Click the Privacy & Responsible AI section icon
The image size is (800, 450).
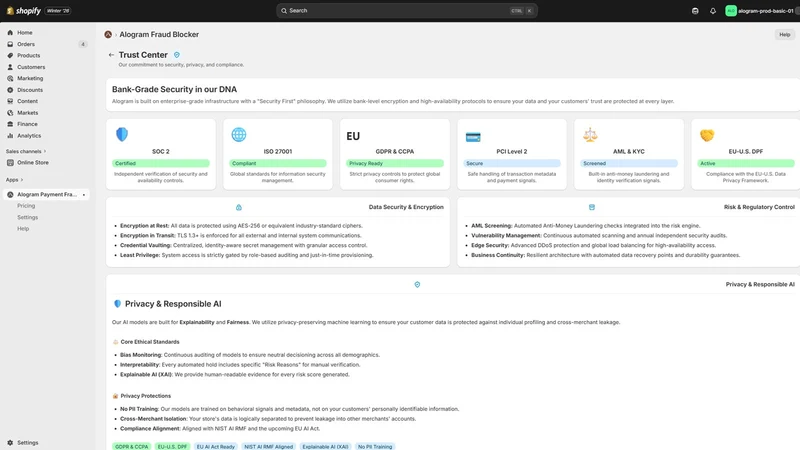[417, 285]
